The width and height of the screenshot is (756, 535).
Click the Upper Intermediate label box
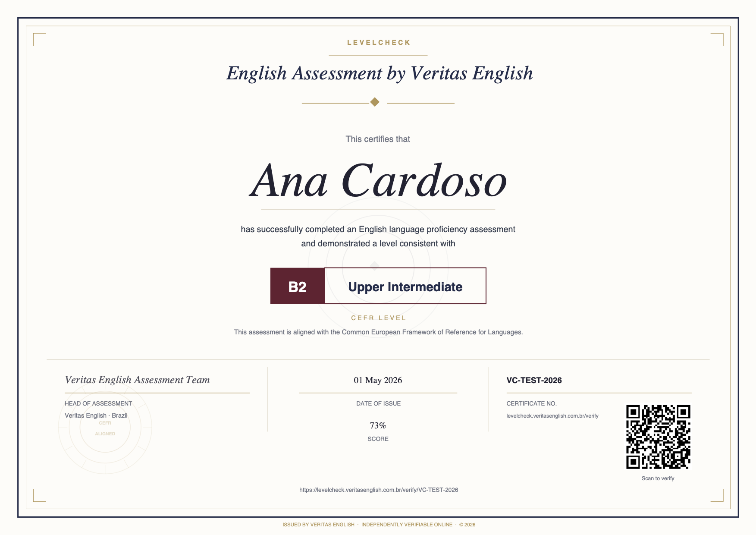[x=405, y=286]
